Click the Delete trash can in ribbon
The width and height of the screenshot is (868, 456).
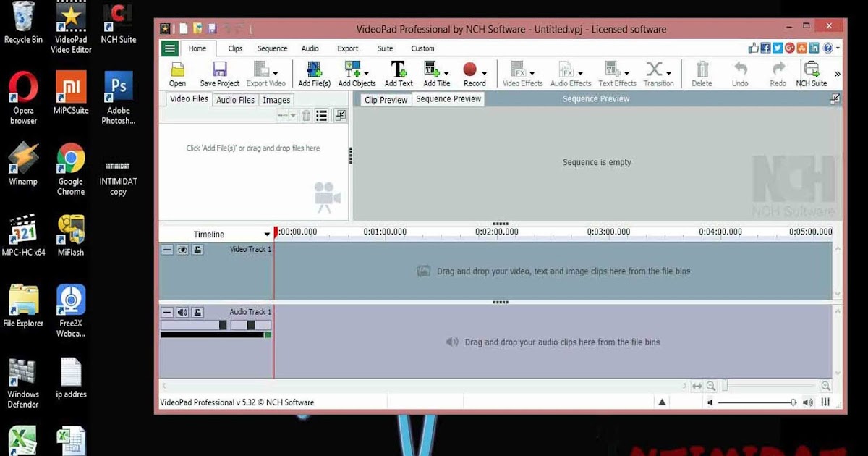click(702, 69)
